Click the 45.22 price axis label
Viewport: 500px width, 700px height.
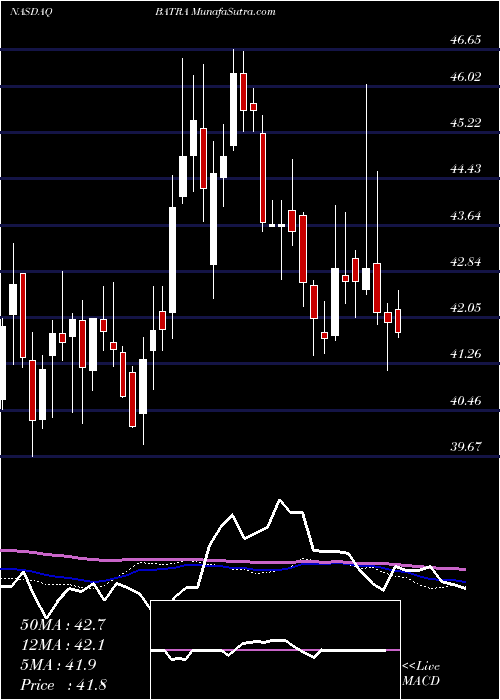click(x=466, y=123)
